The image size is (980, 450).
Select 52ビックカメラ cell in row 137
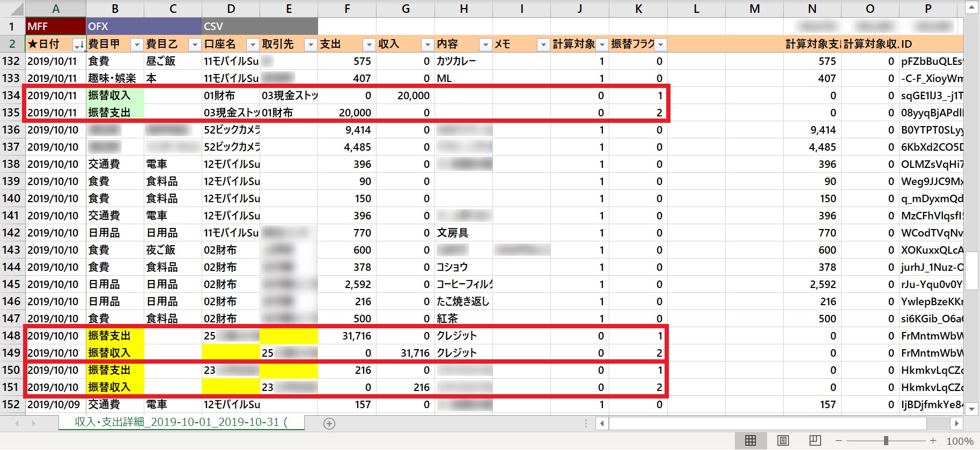click(x=231, y=147)
